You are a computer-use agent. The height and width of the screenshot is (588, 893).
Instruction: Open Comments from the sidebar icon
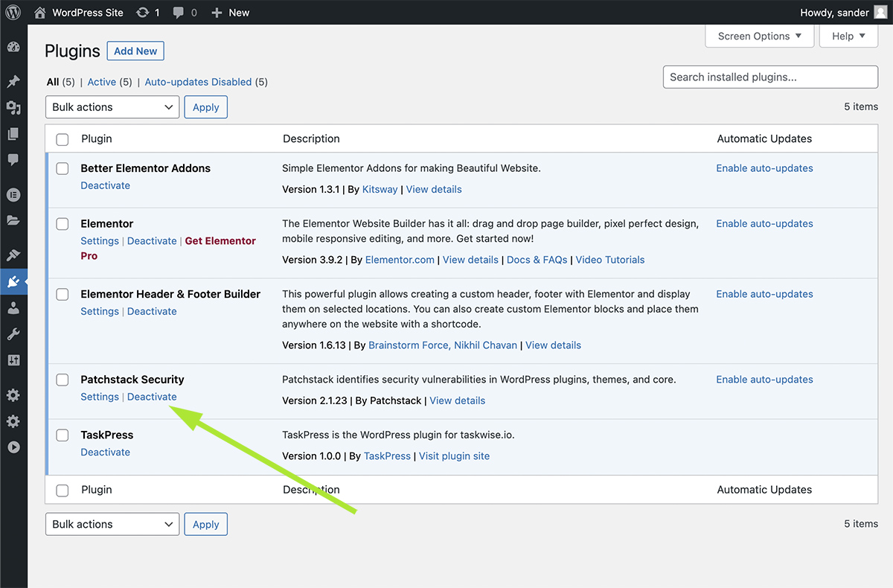tap(13, 160)
